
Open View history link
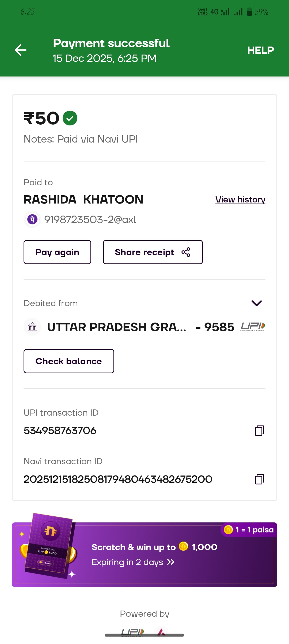(x=240, y=200)
